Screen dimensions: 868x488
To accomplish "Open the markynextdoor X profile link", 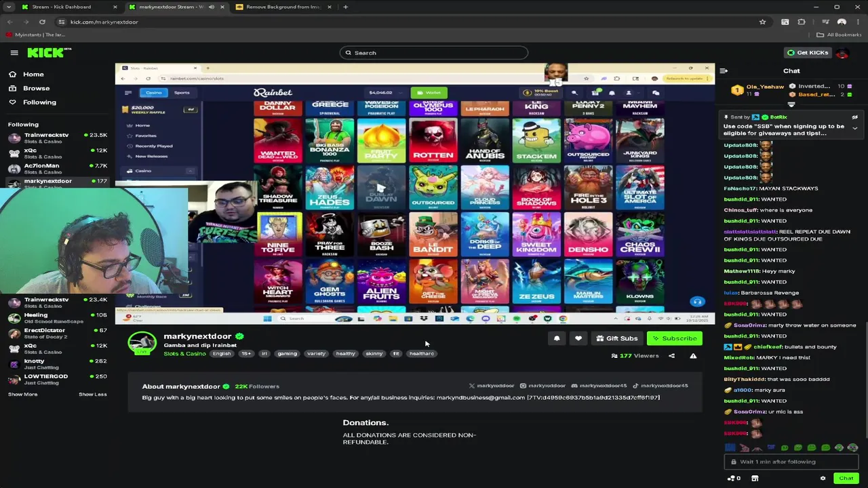I will pyautogui.click(x=492, y=386).
